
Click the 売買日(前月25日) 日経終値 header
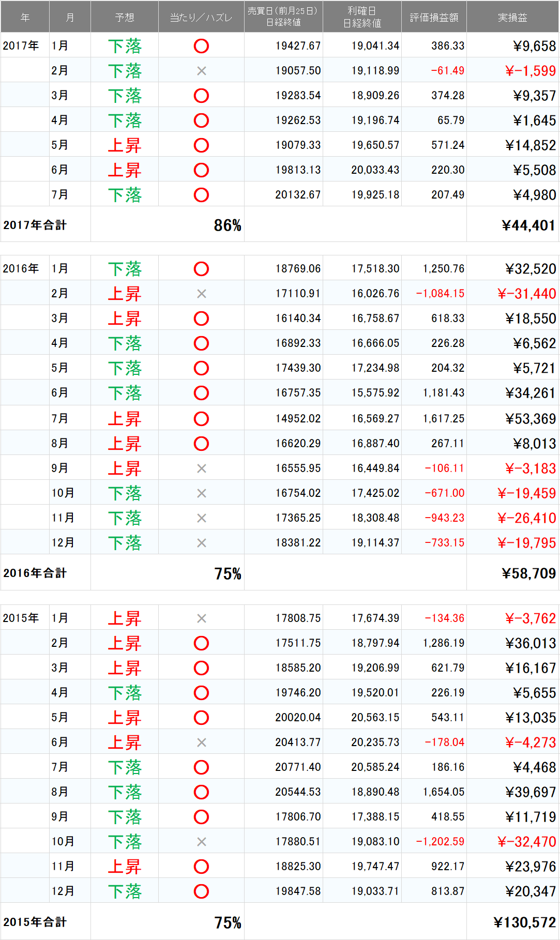[283, 17]
